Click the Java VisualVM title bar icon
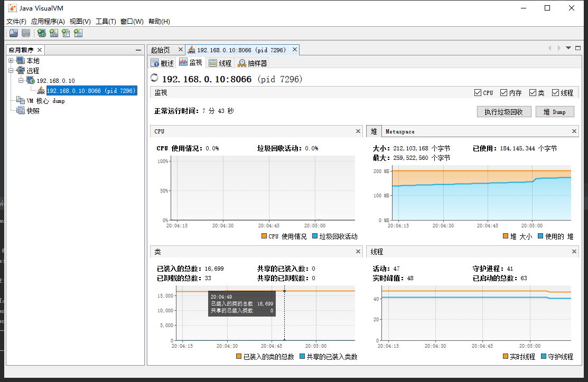The height and width of the screenshot is (382, 588). tap(13, 8)
